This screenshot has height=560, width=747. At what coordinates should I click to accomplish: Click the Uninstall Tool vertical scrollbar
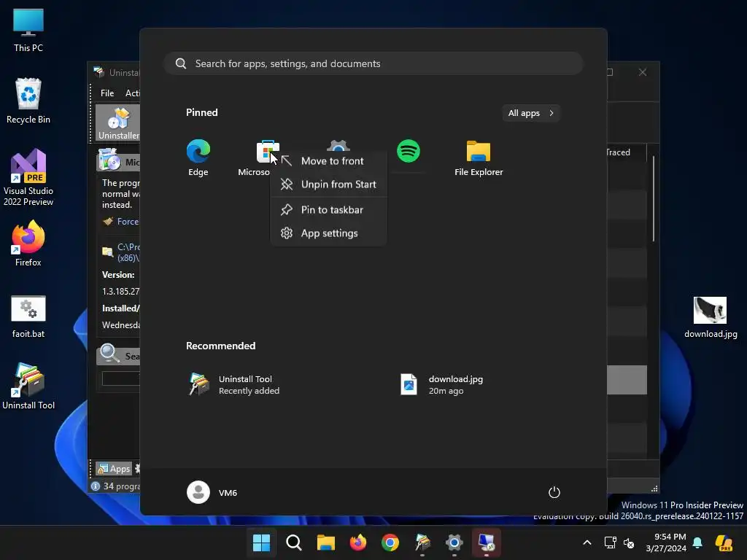pos(653,198)
